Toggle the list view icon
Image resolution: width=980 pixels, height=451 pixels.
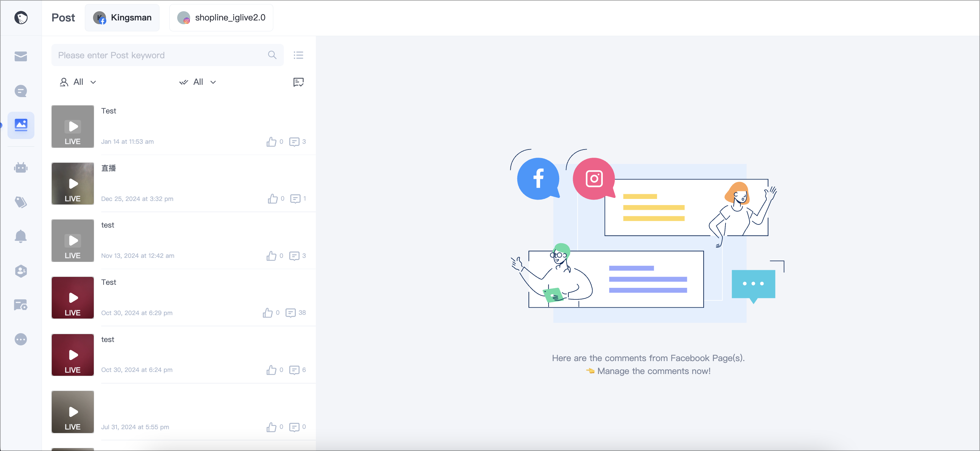click(298, 55)
